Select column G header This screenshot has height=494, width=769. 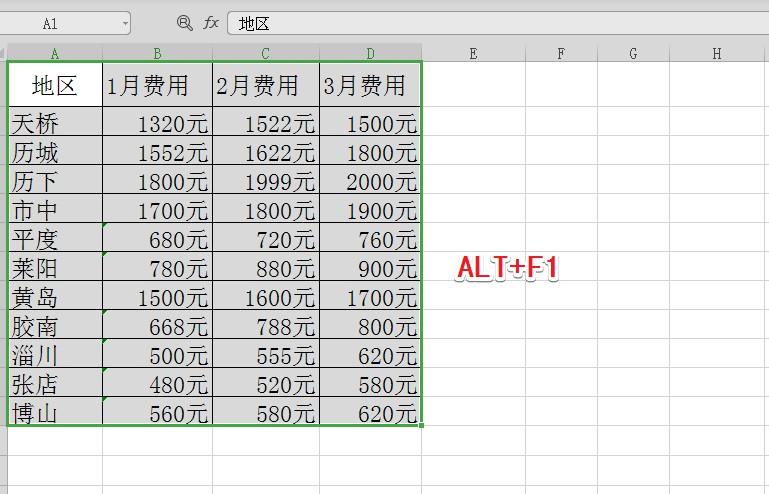tap(633, 53)
